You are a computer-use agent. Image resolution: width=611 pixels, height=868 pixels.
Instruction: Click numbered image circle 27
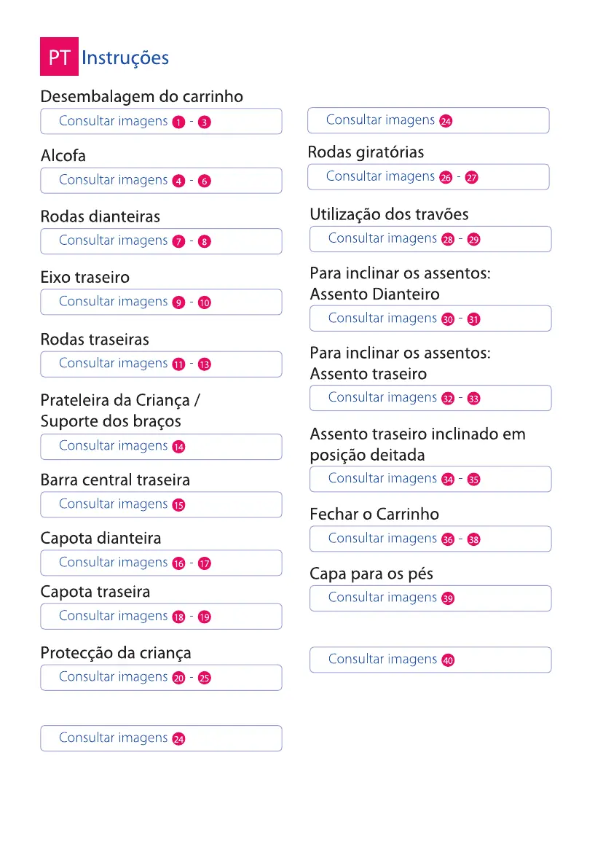pyautogui.click(x=471, y=178)
